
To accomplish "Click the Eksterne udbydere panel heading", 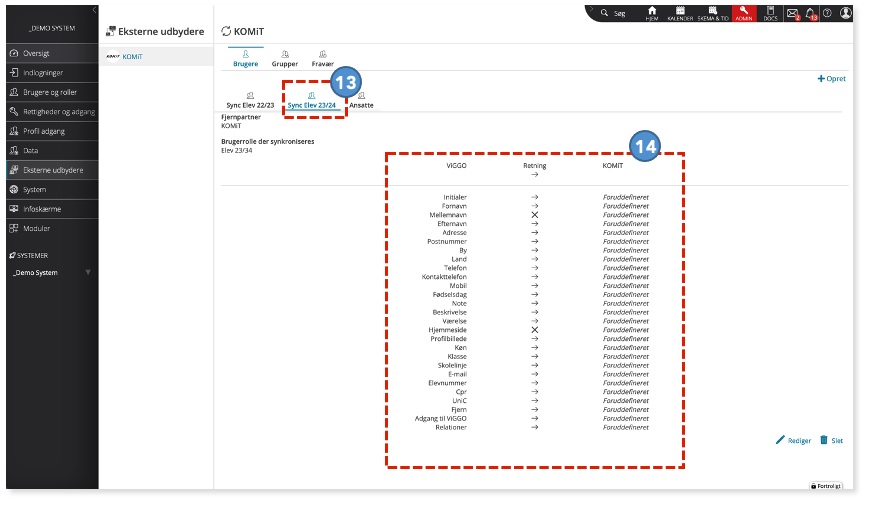I will pos(161,32).
